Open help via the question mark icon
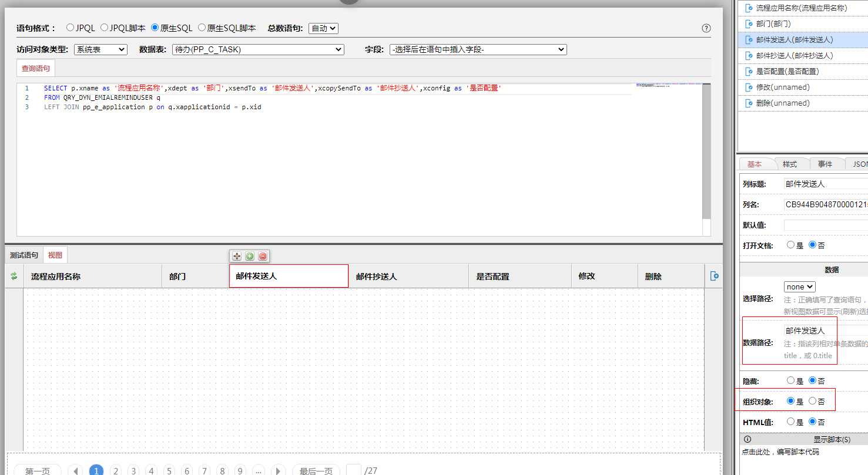This screenshot has height=475, width=868. 705,28
